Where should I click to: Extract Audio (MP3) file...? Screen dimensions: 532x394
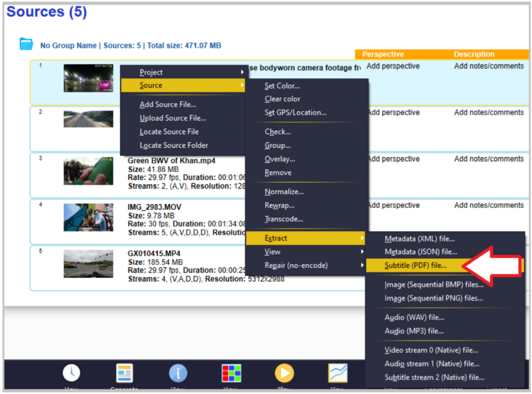pos(445,331)
